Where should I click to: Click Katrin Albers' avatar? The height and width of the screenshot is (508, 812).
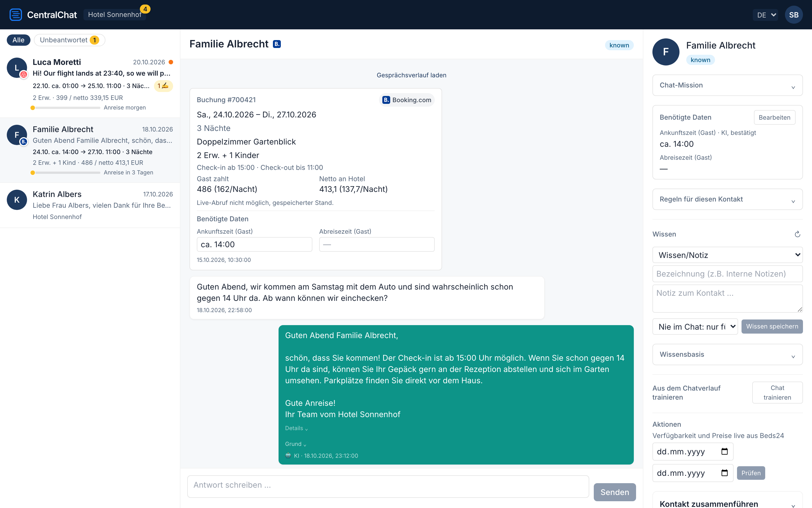pos(17,200)
